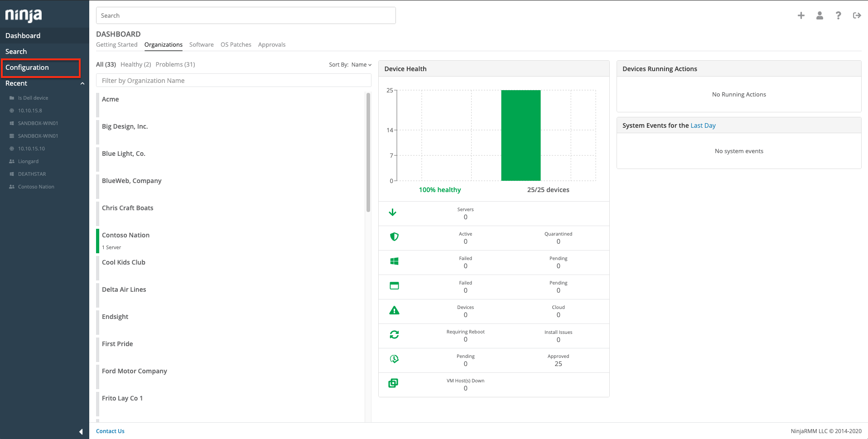The height and width of the screenshot is (439, 868).
Task: Click the reboot refresh arrows icon
Action: [394, 334]
